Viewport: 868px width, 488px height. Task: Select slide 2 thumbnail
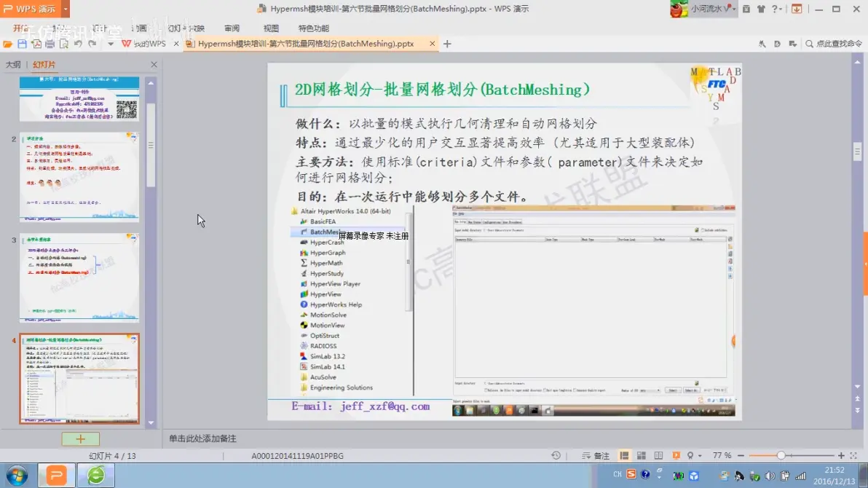coord(79,177)
